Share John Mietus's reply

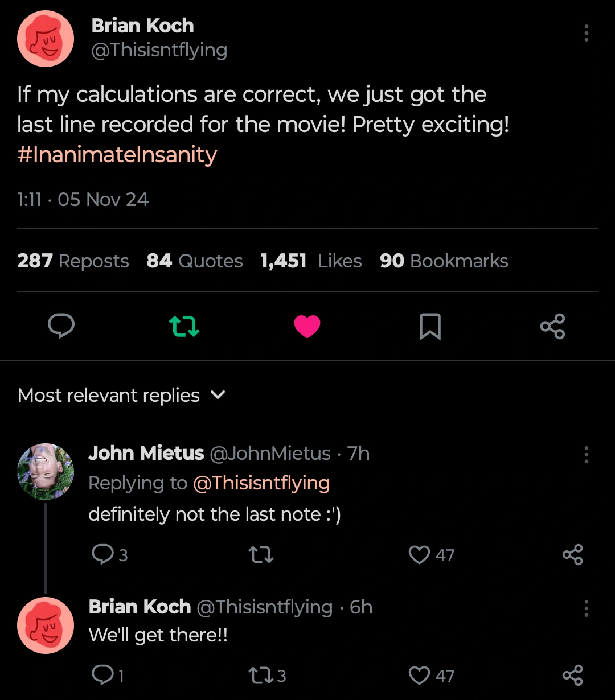pos(572,555)
